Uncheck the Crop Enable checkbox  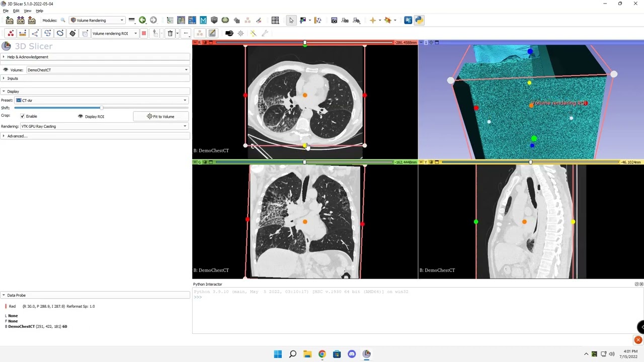click(22, 116)
